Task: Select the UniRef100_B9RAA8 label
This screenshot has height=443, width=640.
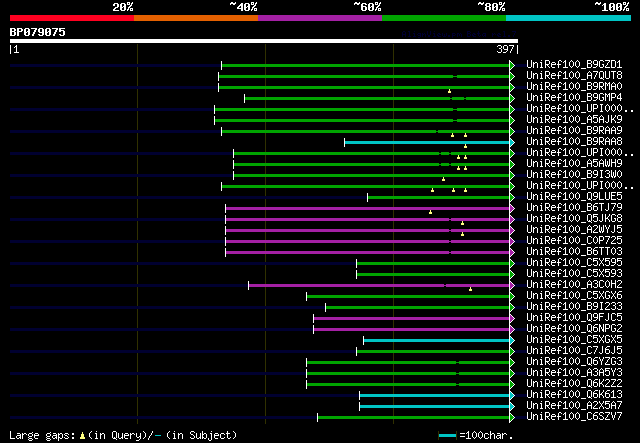Action: 574,142
